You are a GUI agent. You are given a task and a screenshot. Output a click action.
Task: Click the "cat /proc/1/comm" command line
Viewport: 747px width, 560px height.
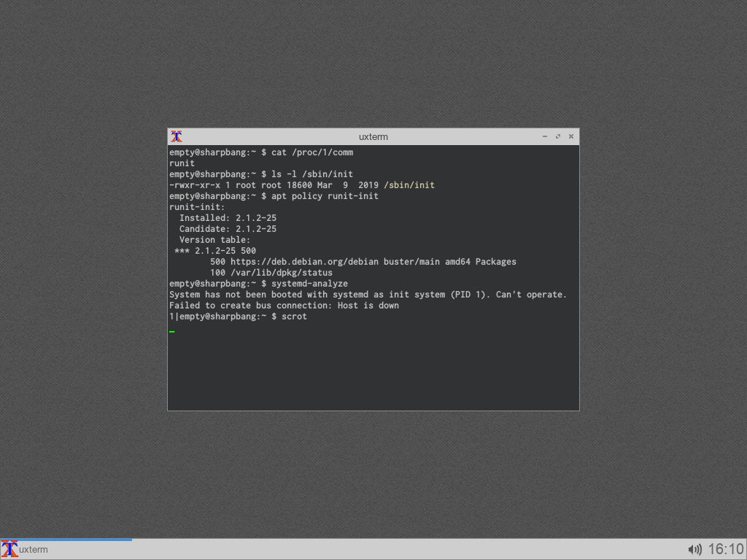tap(261, 152)
